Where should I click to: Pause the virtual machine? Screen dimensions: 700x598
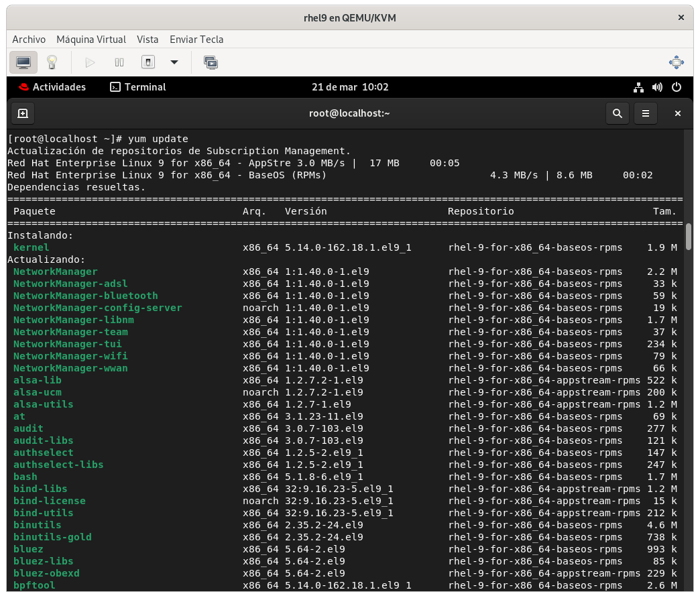point(119,62)
